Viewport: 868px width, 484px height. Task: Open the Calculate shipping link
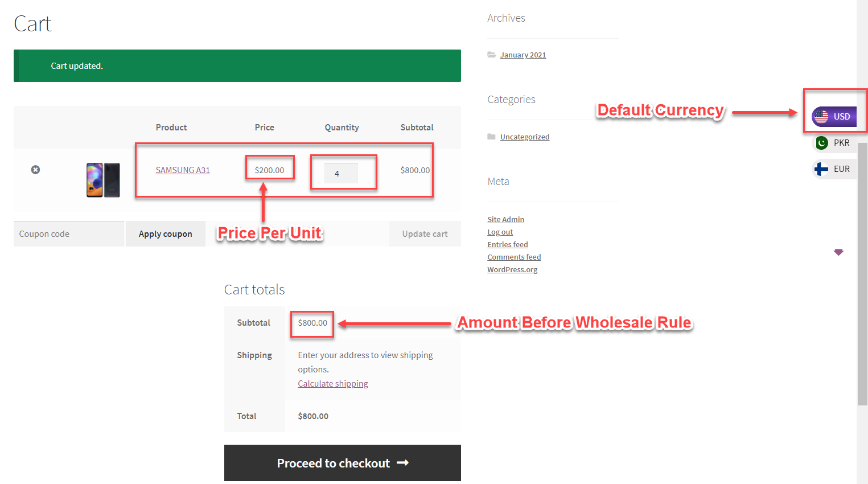click(333, 384)
